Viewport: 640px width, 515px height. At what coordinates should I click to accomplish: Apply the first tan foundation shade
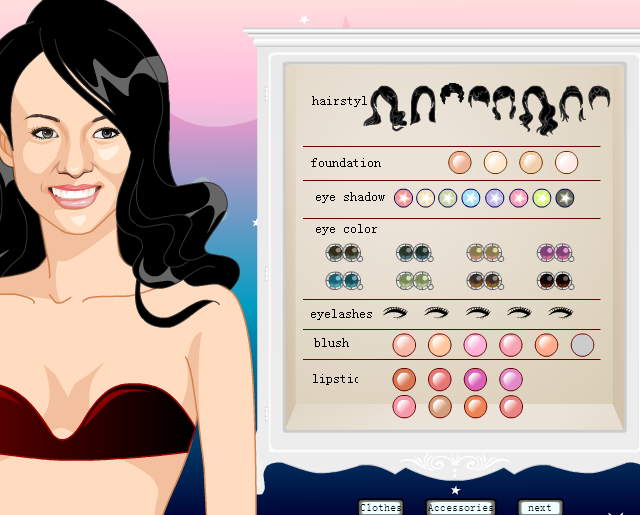[x=460, y=162]
